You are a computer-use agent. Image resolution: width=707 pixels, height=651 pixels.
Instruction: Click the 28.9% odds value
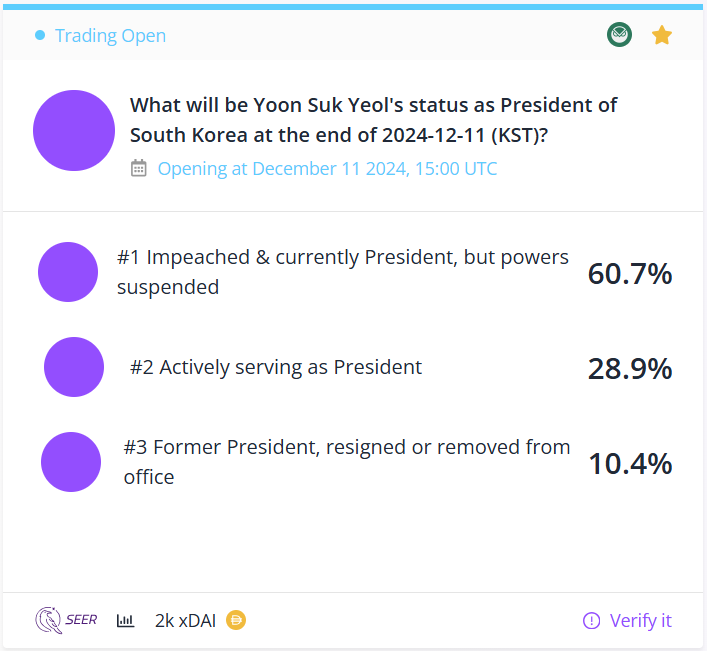click(630, 368)
